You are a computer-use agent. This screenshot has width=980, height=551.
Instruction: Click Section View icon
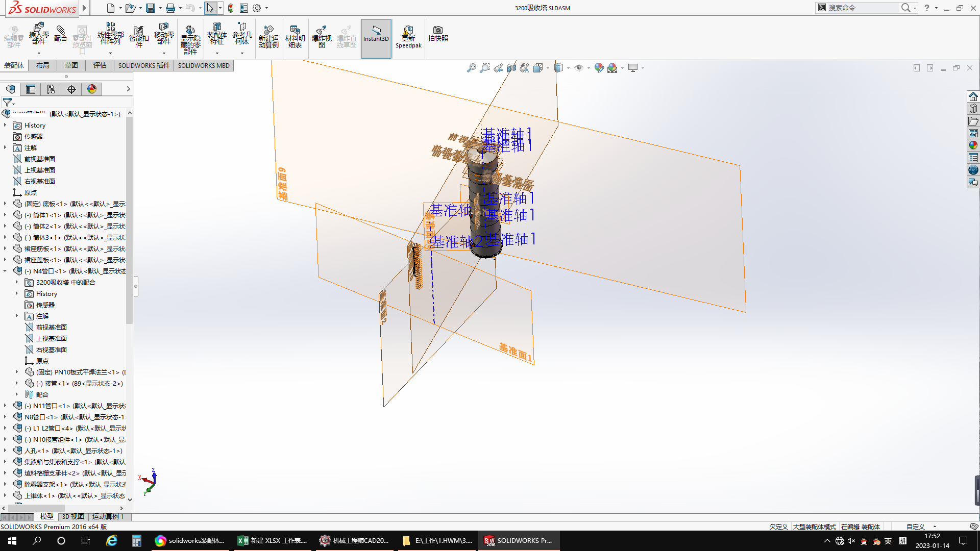(511, 68)
